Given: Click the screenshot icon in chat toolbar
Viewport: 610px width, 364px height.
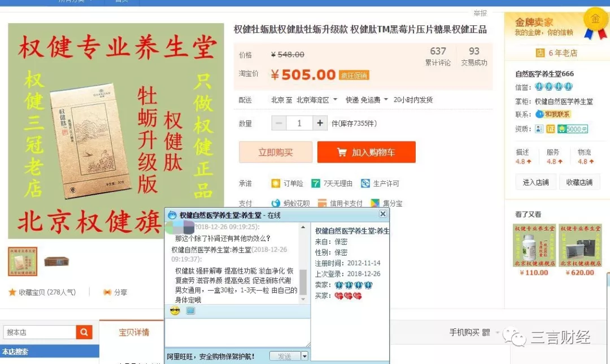Looking at the screenshot, I should (x=190, y=311).
